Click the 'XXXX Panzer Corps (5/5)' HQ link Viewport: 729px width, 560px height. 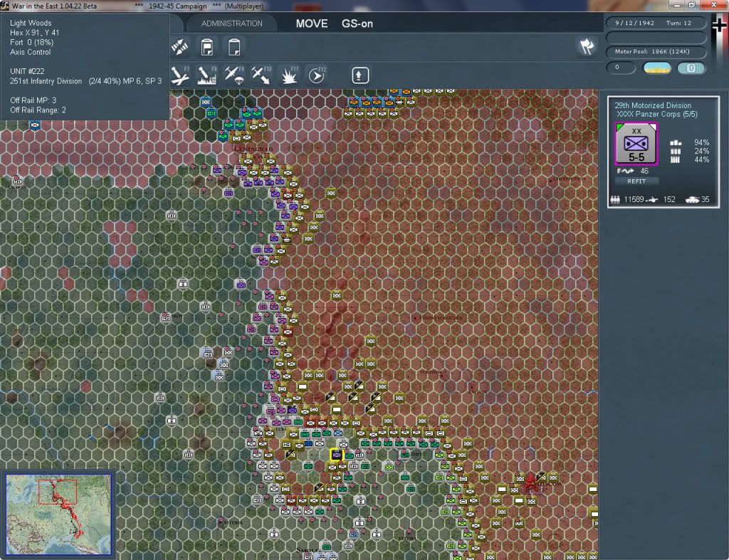[657, 115]
